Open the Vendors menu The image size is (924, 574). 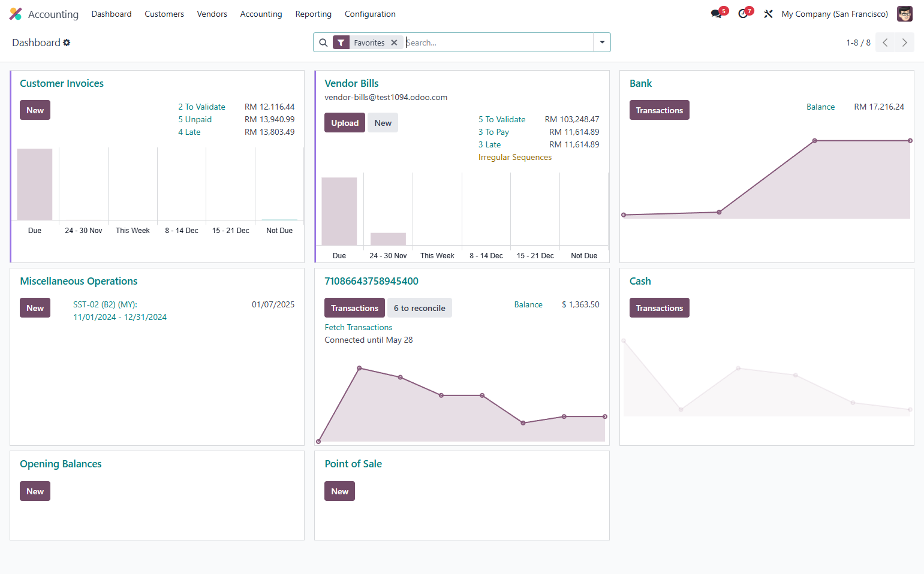[212, 14]
